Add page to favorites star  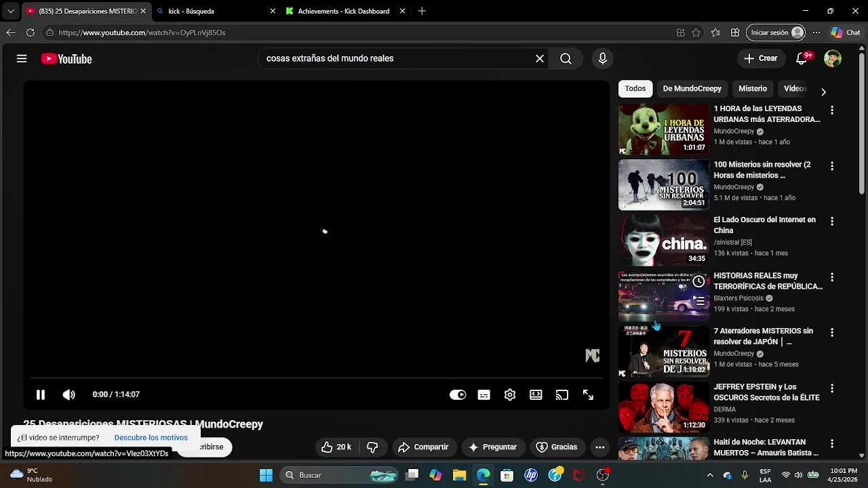[696, 33]
